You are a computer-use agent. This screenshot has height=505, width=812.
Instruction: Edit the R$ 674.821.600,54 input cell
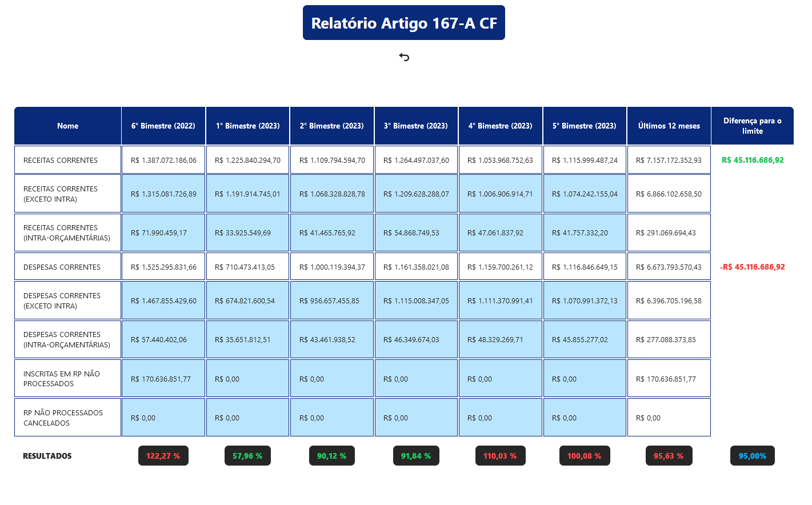coord(247,300)
